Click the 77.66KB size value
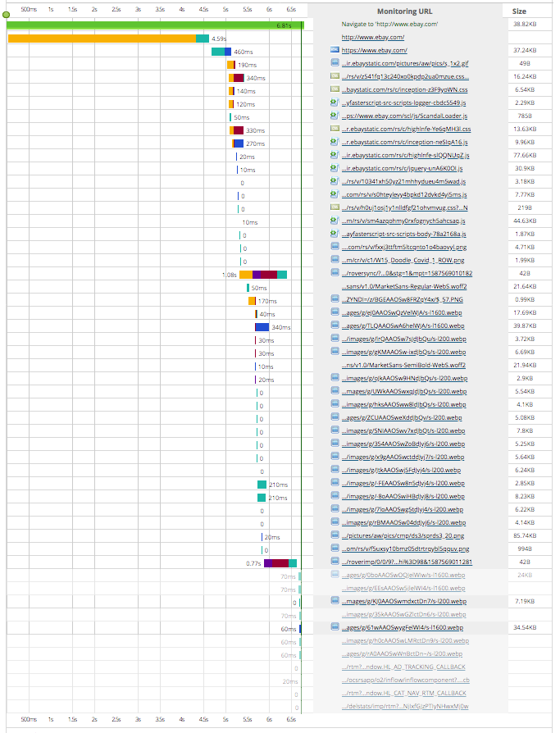Image resolution: width=560 pixels, height=733 pixels. [x=525, y=155]
